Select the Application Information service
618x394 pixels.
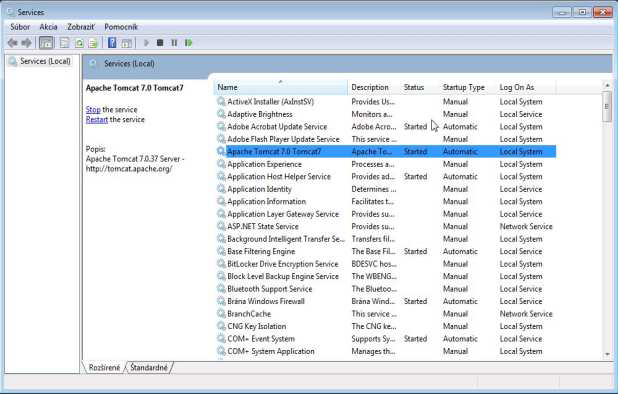click(x=386, y=201)
